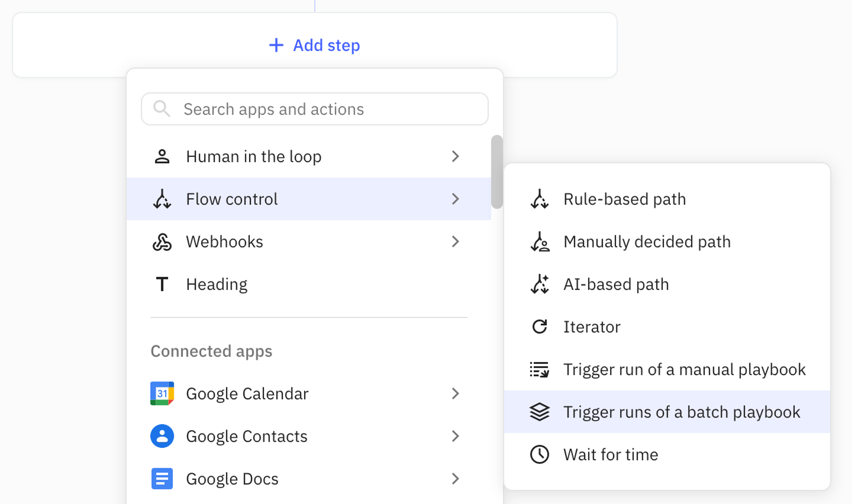Open Google Calendar actions

[x=309, y=394]
